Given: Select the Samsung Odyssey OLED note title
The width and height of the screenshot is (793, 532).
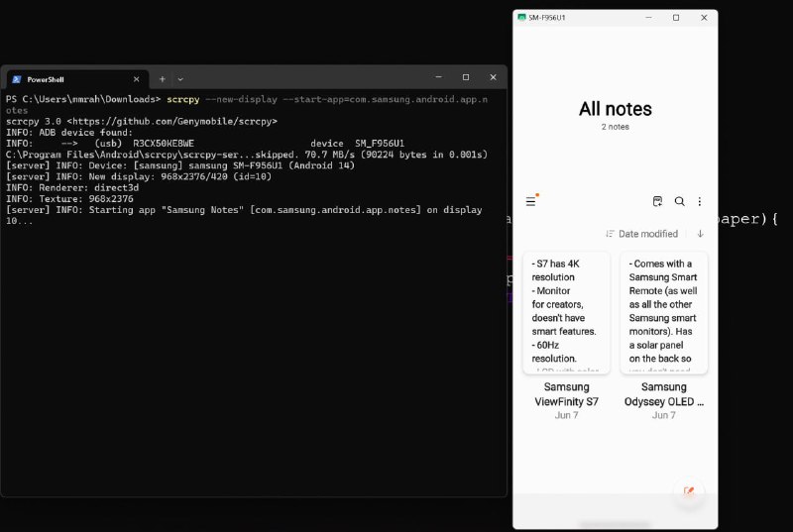Looking at the screenshot, I should click(x=663, y=394).
